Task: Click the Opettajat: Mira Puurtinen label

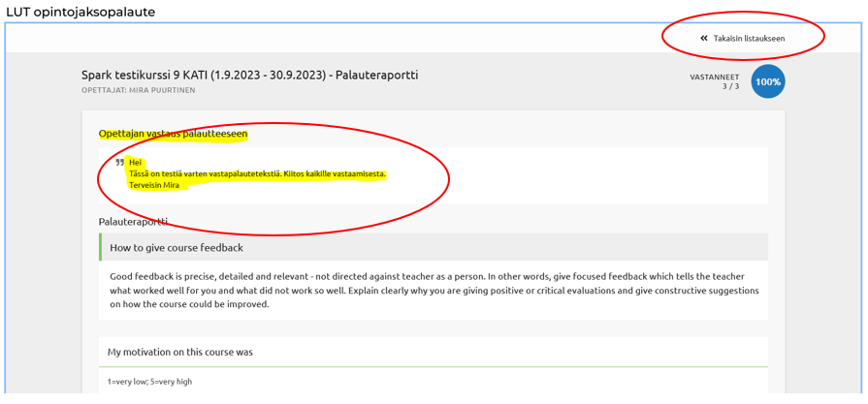Action: [138, 90]
